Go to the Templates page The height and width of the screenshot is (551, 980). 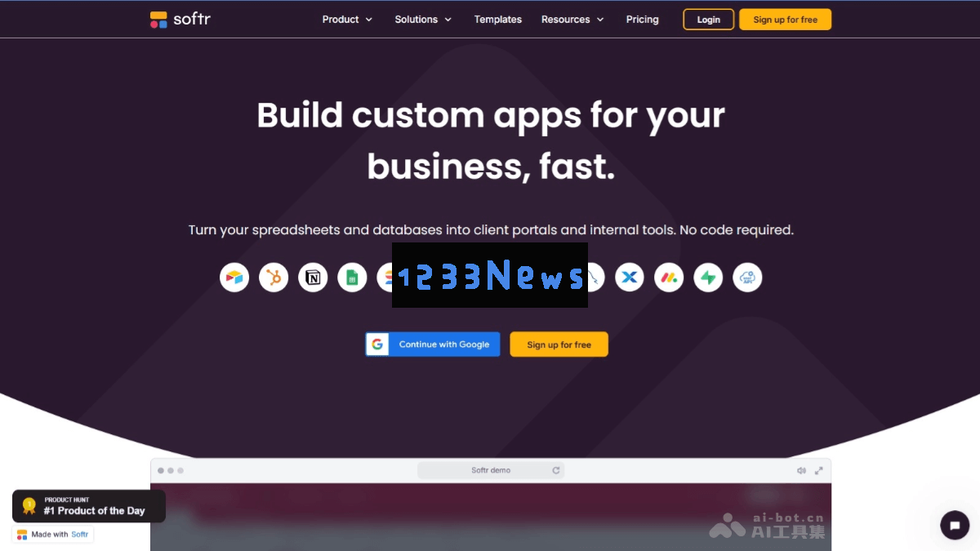(x=498, y=20)
